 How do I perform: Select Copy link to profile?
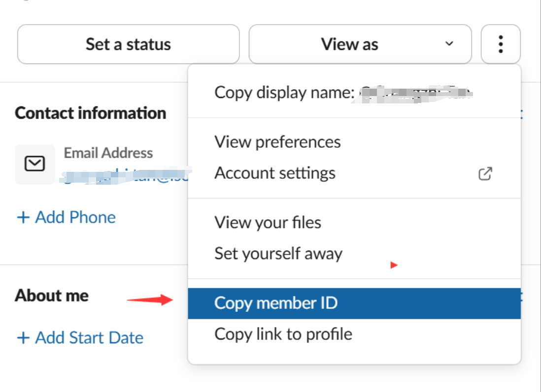click(x=283, y=334)
